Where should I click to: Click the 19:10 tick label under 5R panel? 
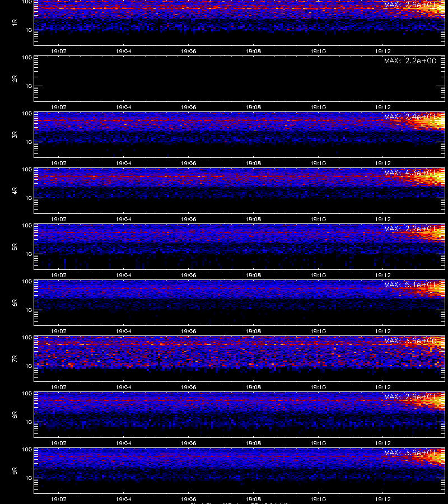click(x=318, y=276)
